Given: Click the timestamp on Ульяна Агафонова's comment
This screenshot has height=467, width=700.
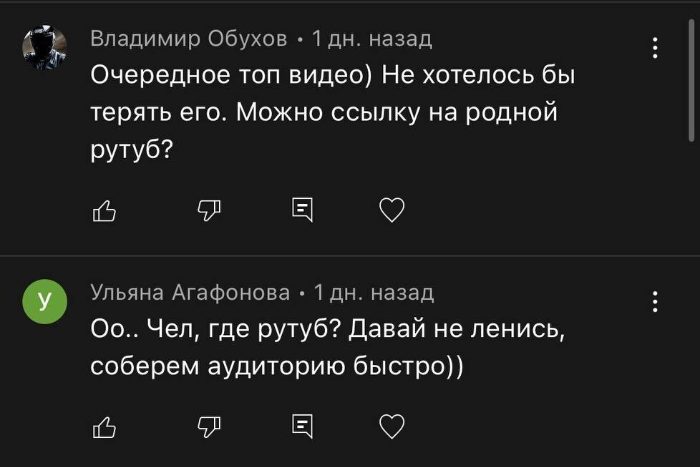Looking at the screenshot, I should click(x=373, y=293).
